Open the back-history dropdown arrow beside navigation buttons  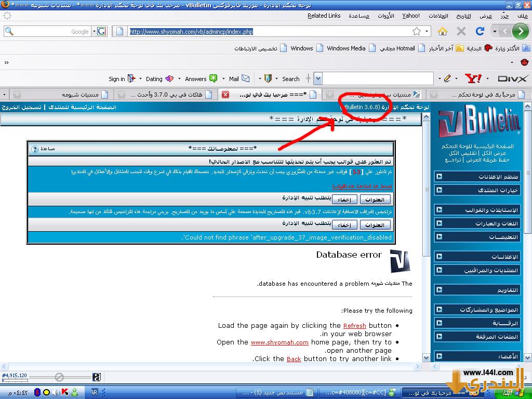point(495,32)
